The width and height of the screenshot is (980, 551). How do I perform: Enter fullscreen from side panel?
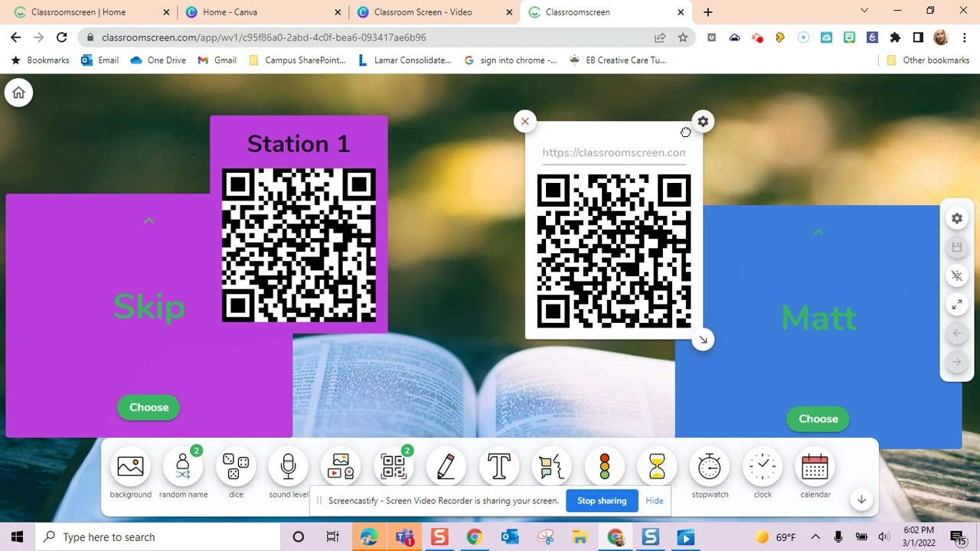(957, 305)
